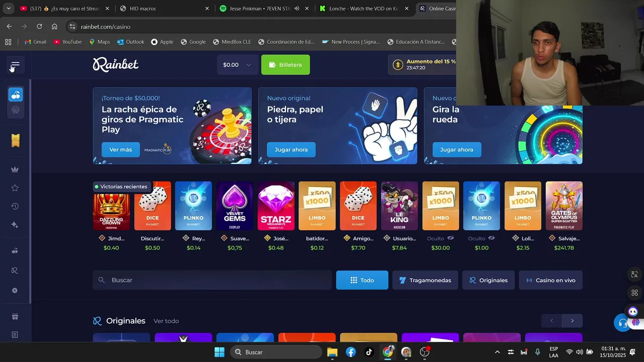Click the browser home icon
644x362 pixels.
coord(54,26)
